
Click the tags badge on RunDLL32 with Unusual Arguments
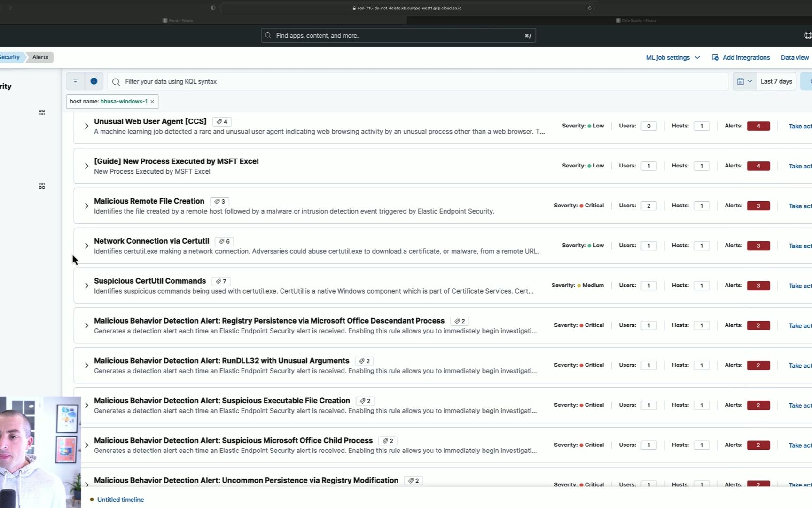364,361
